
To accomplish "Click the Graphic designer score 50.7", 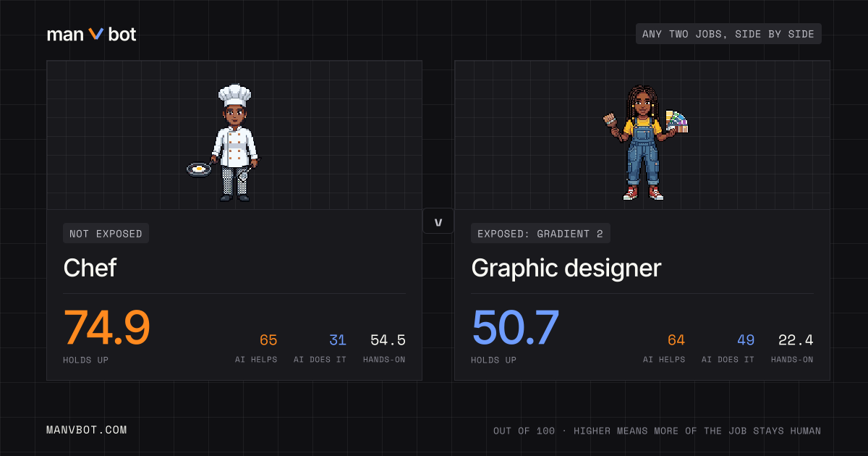I will (x=516, y=328).
